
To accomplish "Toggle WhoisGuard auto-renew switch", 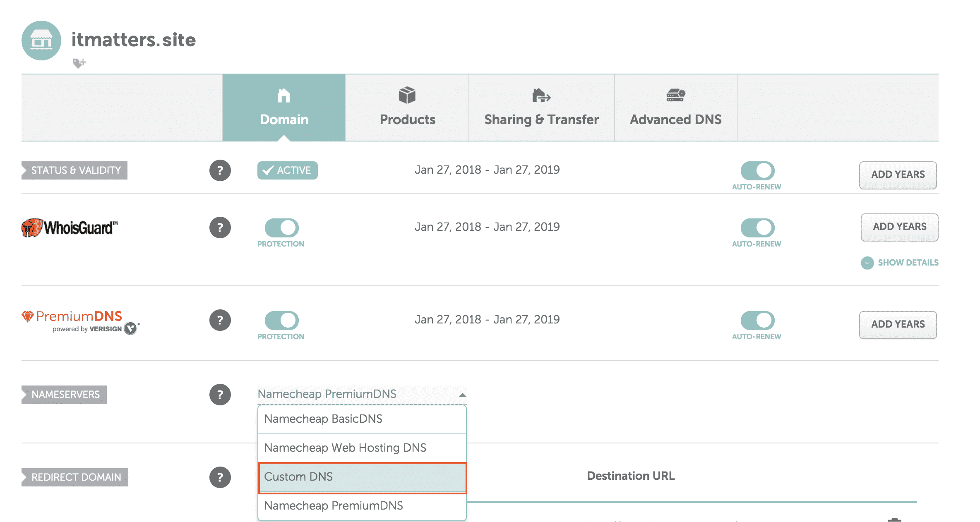I will tap(757, 227).
